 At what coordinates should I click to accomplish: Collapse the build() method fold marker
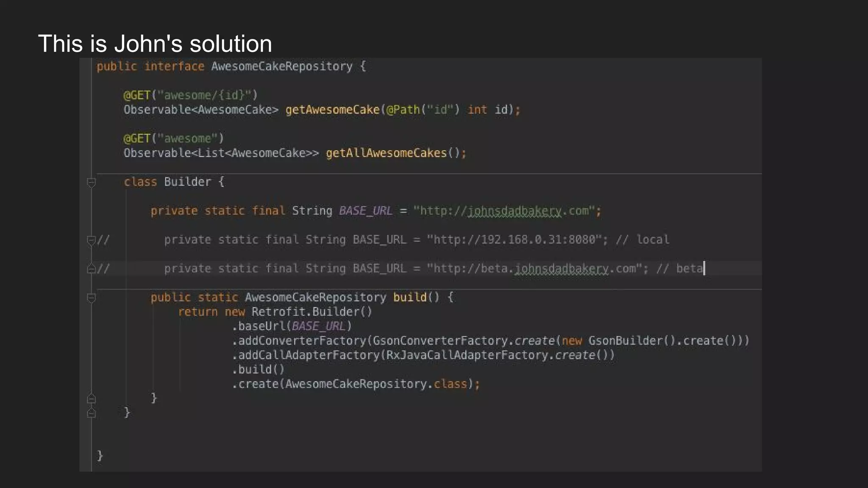coord(91,298)
